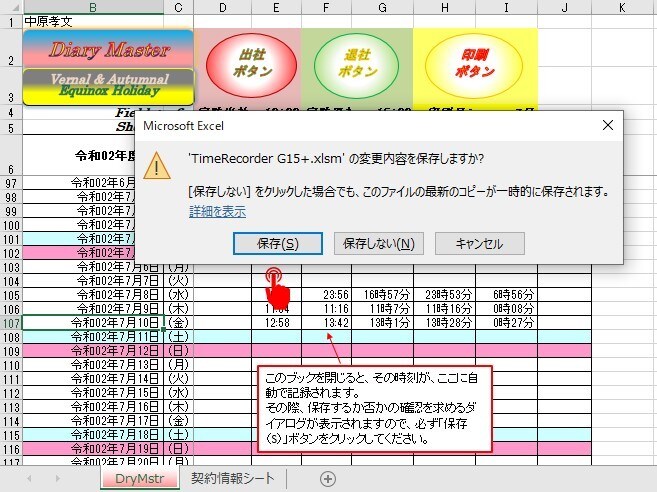
Task: Select the cell 令和02年7月11日
Action: 93,337
